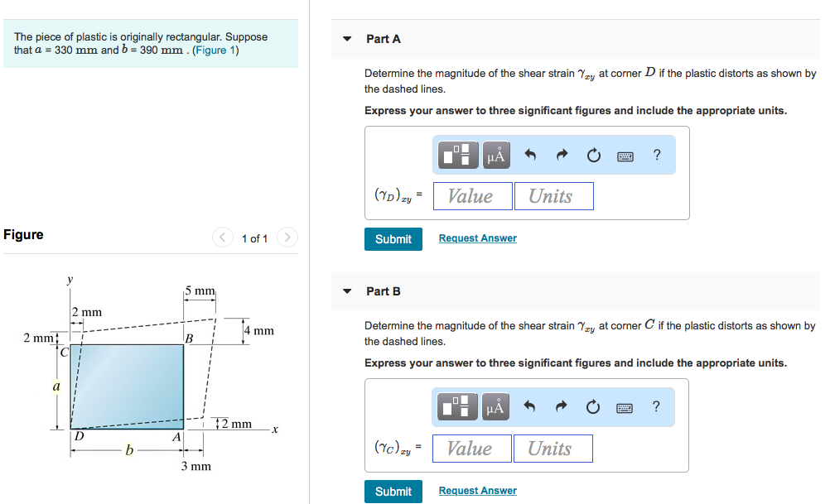This screenshot has height=504, width=830.
Task: Submit the Part A answer
Action: click(393, 239)
